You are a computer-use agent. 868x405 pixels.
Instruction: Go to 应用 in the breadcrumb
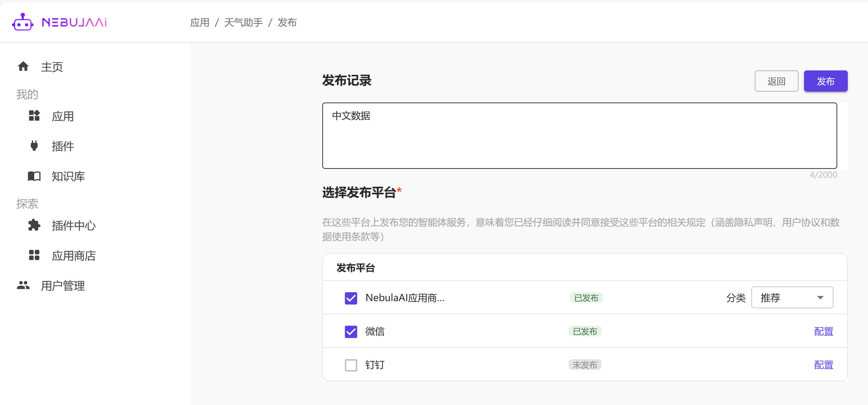coord(200,23)
